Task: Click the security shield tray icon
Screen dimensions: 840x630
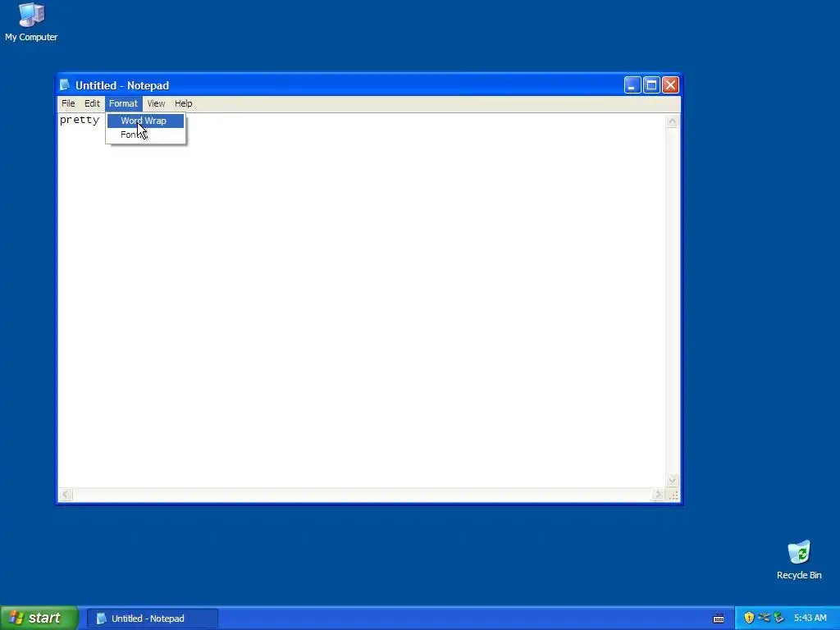Action: pos(749,618)
